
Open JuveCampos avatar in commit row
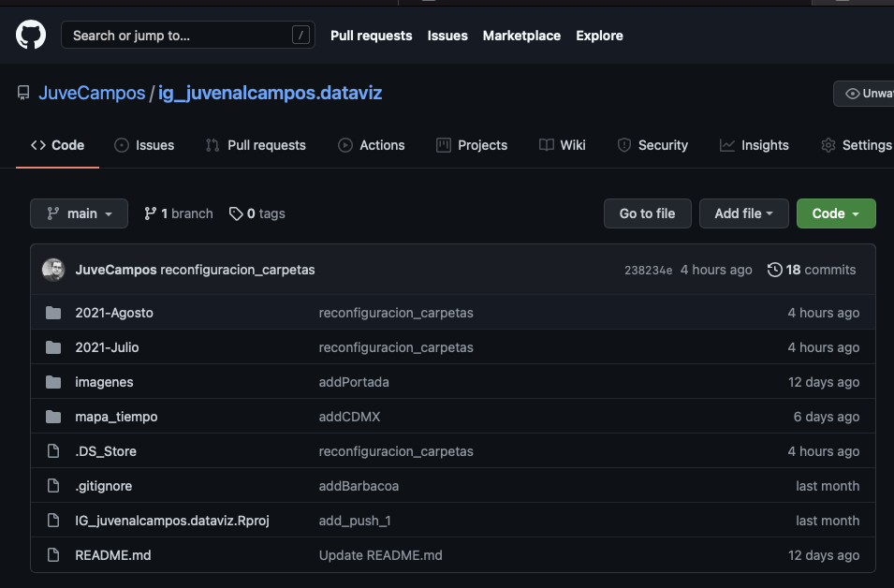point(53,270)
